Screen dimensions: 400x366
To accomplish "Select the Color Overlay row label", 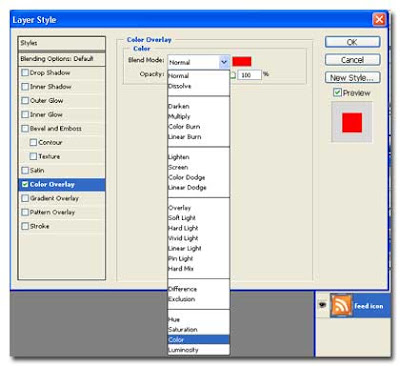I will pyautogui.click(x=52, y=184).
